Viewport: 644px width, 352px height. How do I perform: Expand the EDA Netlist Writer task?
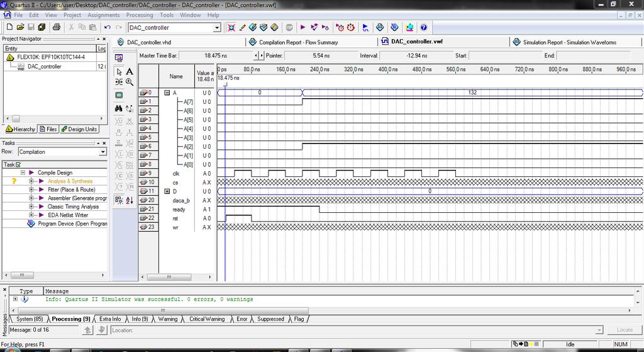[31, 215]
